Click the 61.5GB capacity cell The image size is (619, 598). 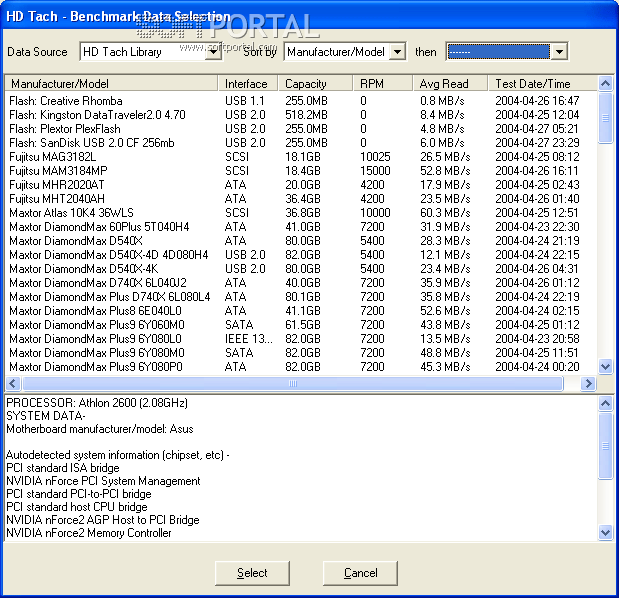click(x=303, y=325)
